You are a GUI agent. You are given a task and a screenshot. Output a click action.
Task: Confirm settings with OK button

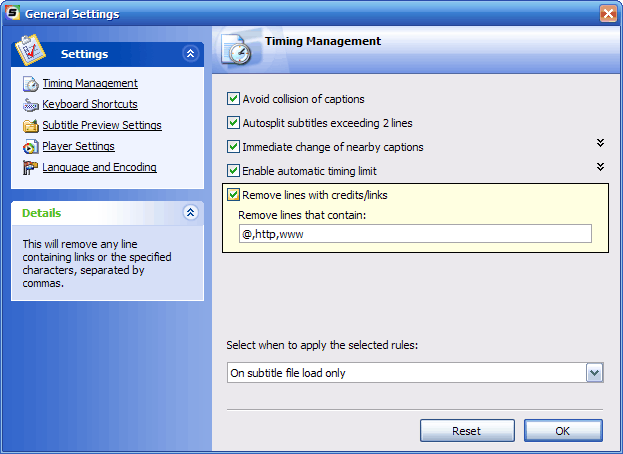[563, 431]
